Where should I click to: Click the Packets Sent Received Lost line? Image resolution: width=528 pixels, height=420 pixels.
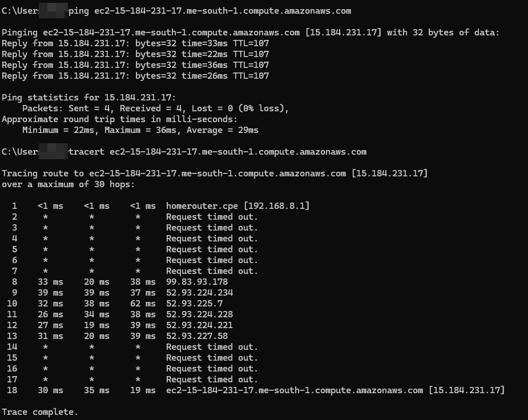tap(156, 108)
